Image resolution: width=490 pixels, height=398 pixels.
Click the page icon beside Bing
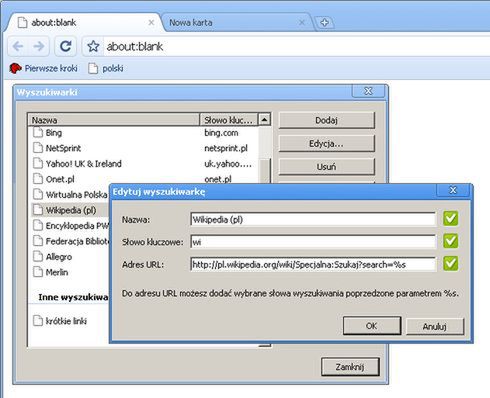click(x=38, y=133)
